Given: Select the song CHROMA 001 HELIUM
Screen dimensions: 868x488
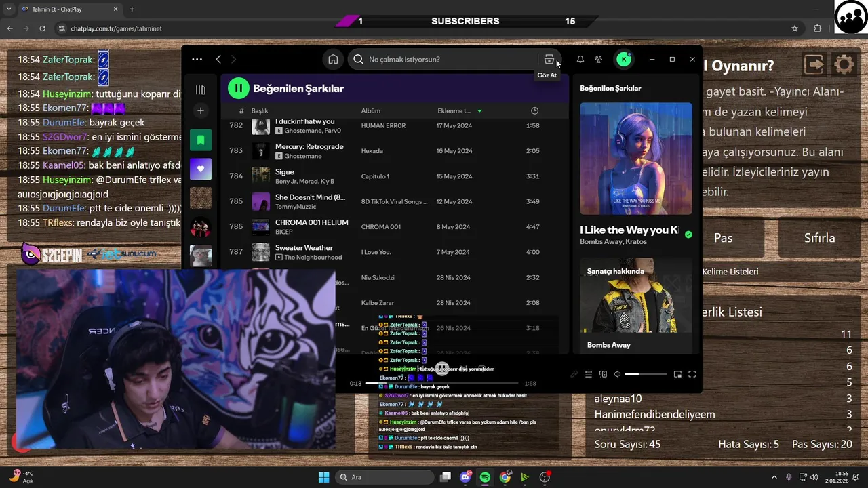Looking at the screenshot, I should [311, 222].
